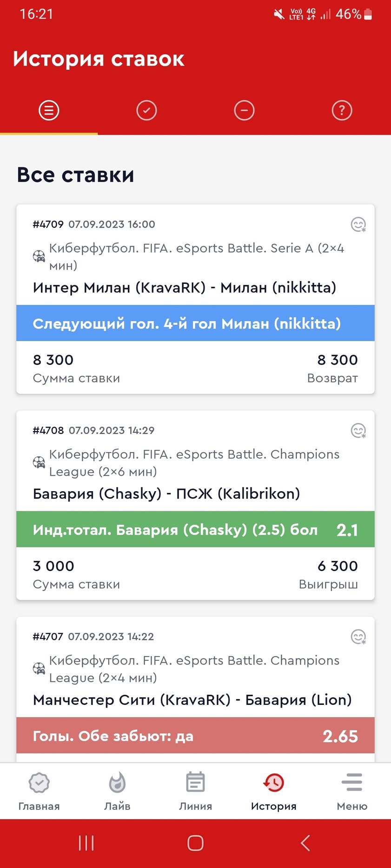Tap smiley icon on bet #4709
Image resolution: width=391 pixels, height=868 pixels.
pyautogui.click(x=358, y=225)
